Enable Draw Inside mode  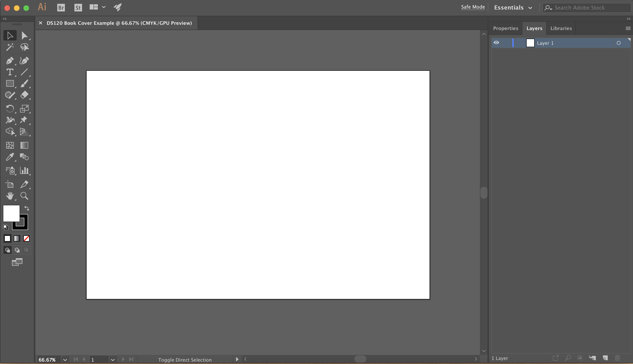(26, 250)
